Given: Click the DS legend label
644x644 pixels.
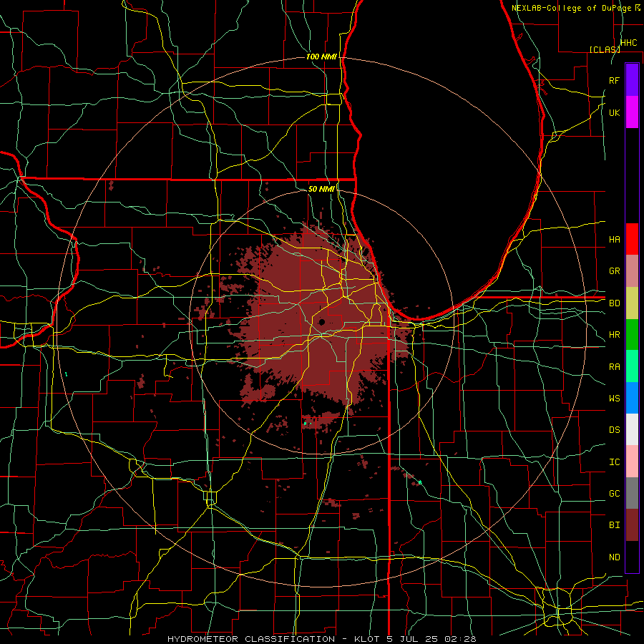Looking at the screenshot, I should (x=615, y=430).
